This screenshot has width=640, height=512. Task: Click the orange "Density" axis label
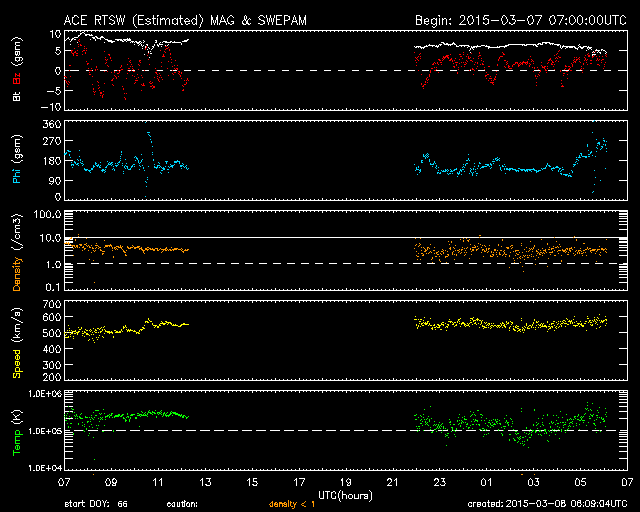click(x=16, y=274)
